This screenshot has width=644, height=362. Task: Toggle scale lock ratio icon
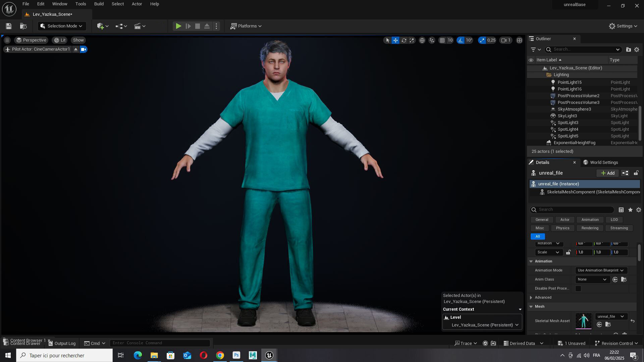click(x=568, y=252)
